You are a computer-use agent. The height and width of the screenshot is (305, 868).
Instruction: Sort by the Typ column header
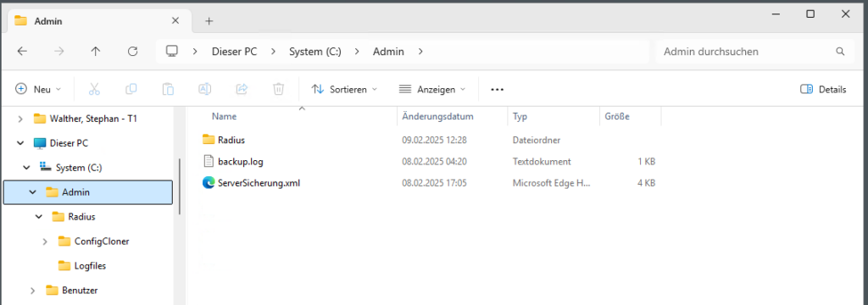pyautogui.click(x=520, y=117)
